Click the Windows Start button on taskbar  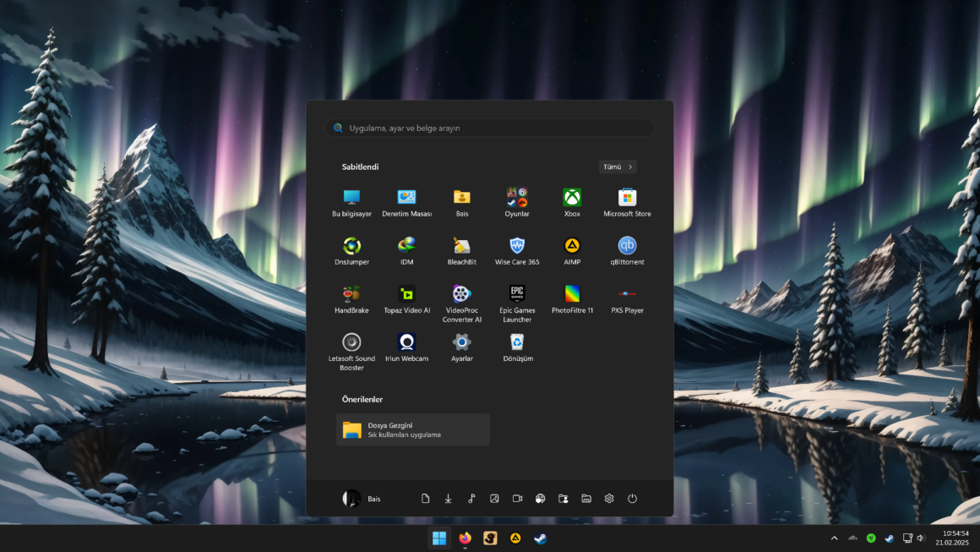(x=439, y=538)
